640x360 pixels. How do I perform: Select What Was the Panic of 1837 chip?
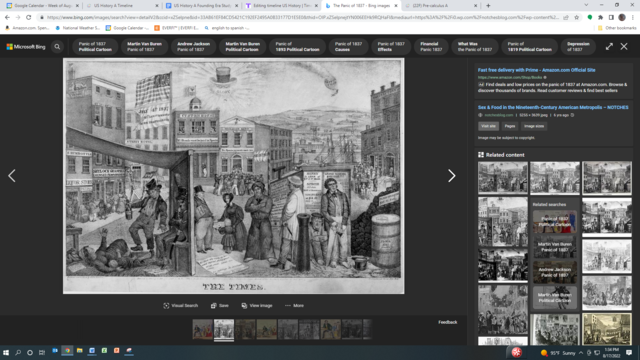[x=475, y=47]
